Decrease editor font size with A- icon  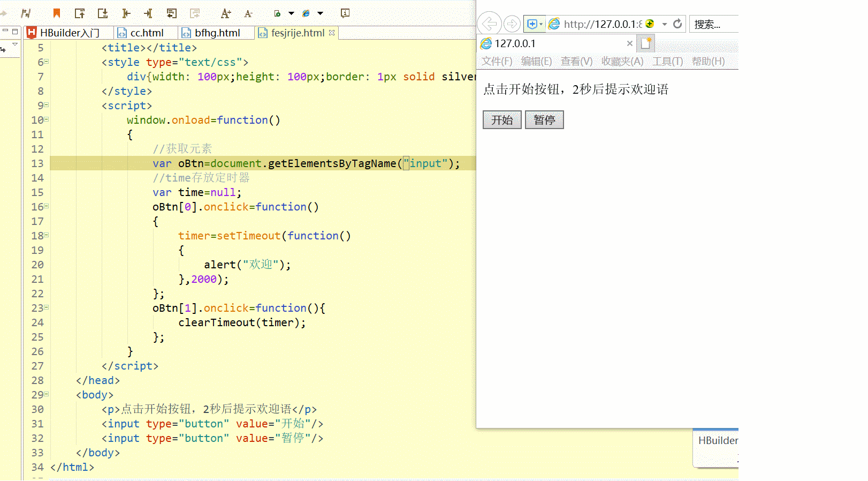tap(248, 13)
